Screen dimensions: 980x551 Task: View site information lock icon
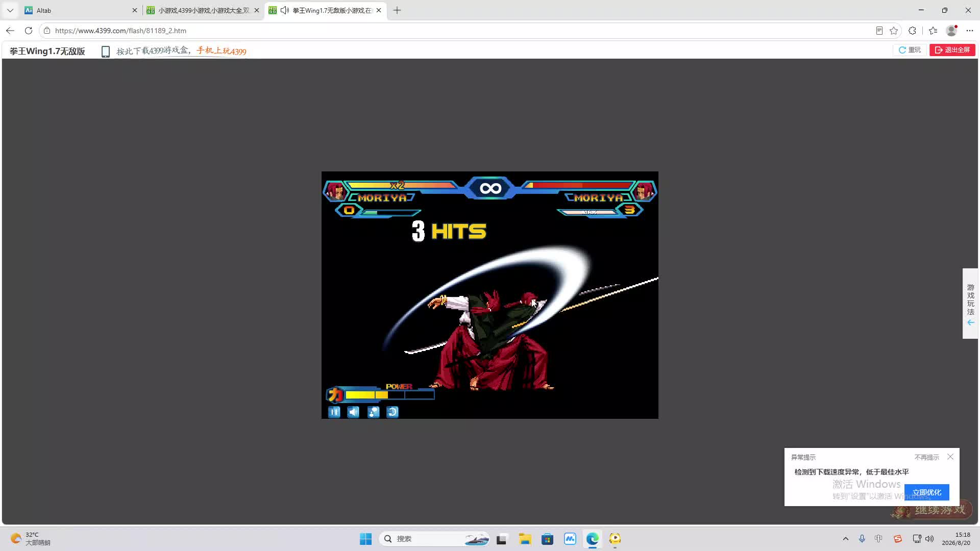pyautogui.click(x=47, y=31)
